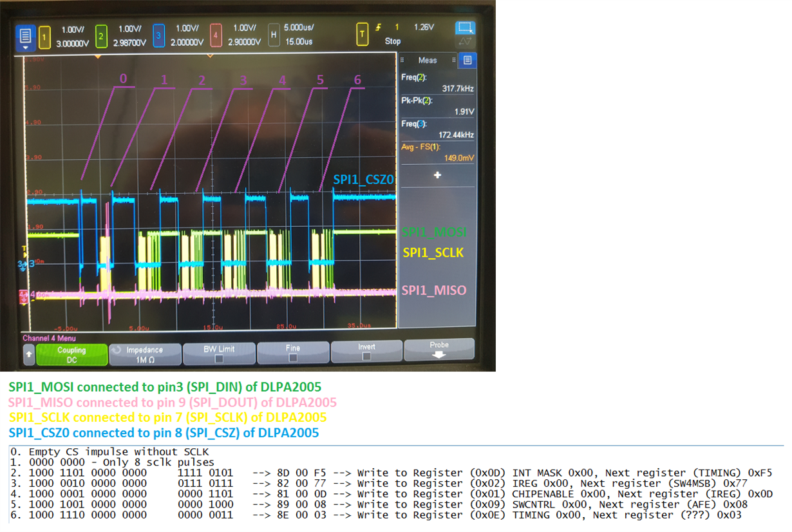The image size is (792, 532).
Task: Select the yellow channel 1 badge
Action: (44, 37)
